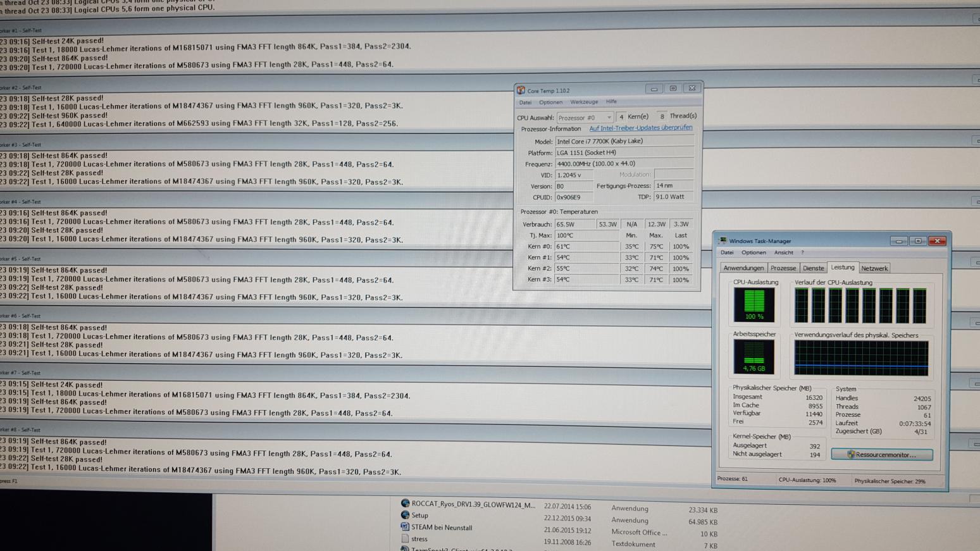
Task: Open Datei menu in Core Temp
Action: pyautogui.click(x=525, y=102)
